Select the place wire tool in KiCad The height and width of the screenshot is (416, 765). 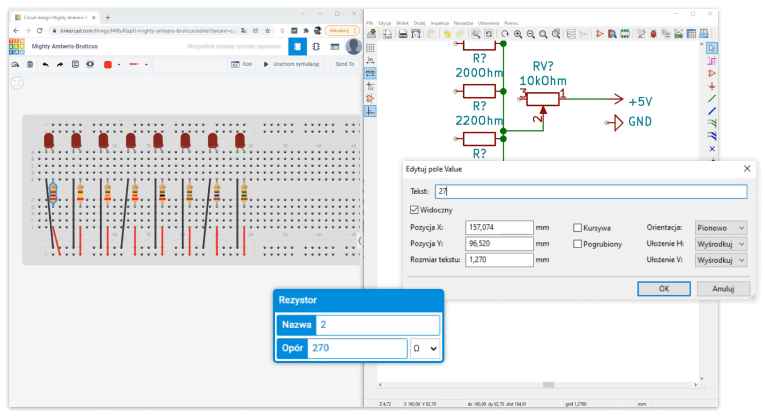pyautogui.click(x=711, y=99)
